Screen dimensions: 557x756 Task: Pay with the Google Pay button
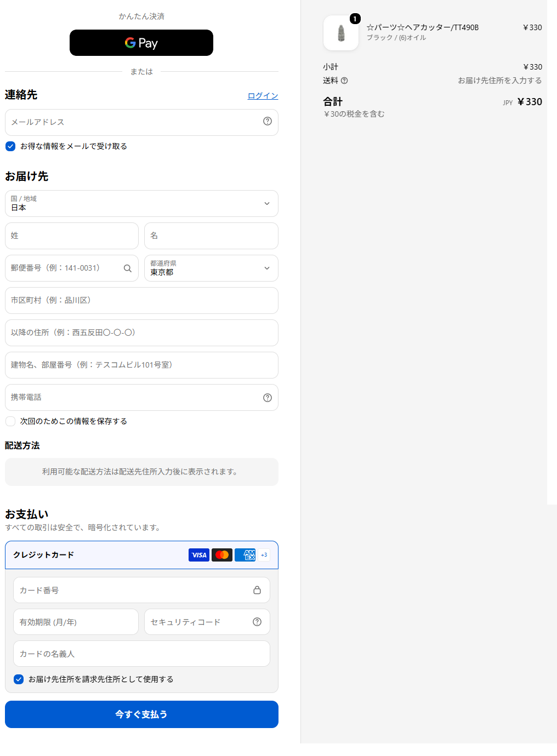point(141,43)
